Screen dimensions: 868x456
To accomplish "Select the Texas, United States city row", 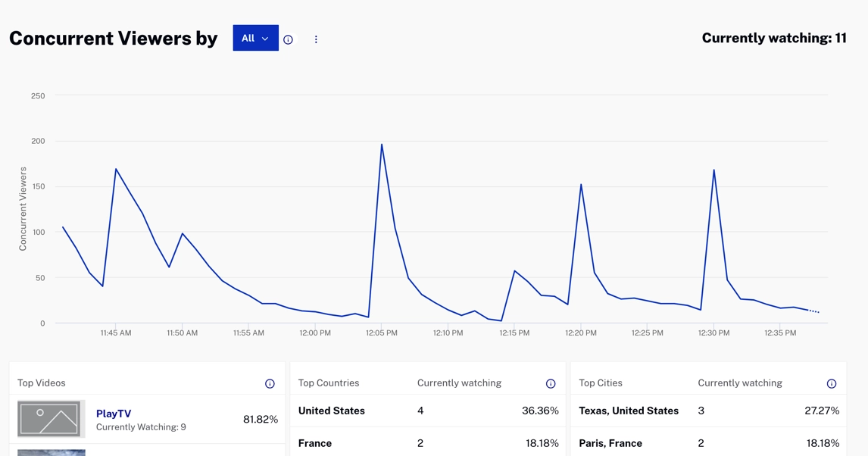I will click(x=708, y=411).
